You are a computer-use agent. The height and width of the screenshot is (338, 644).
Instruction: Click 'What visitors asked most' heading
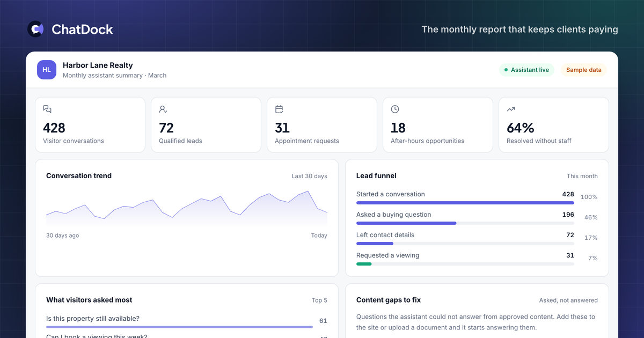(x=89, y=300)
